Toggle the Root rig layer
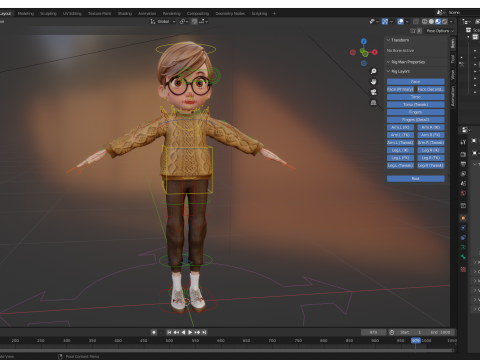Viewport: 480px width, 360px height. click(x=416, y=179)
